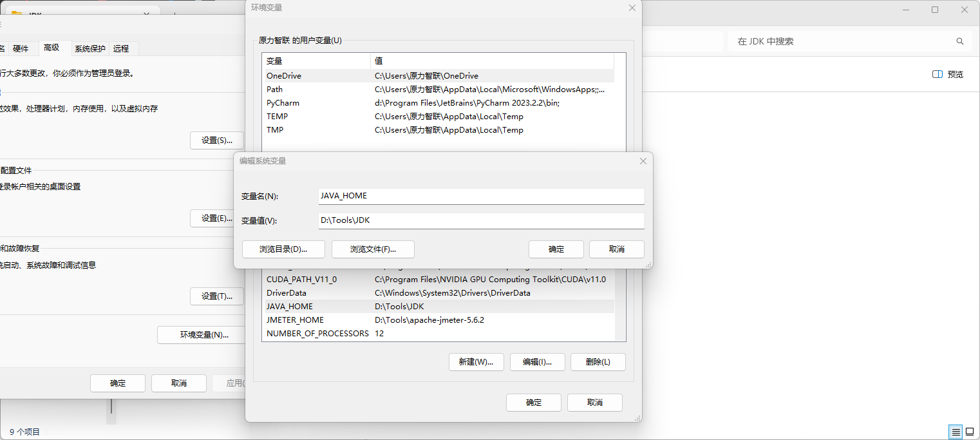Click the 设置(T)... startup recovery button
The height and width of the screenshot is (440, 980).
click(217, 296)
